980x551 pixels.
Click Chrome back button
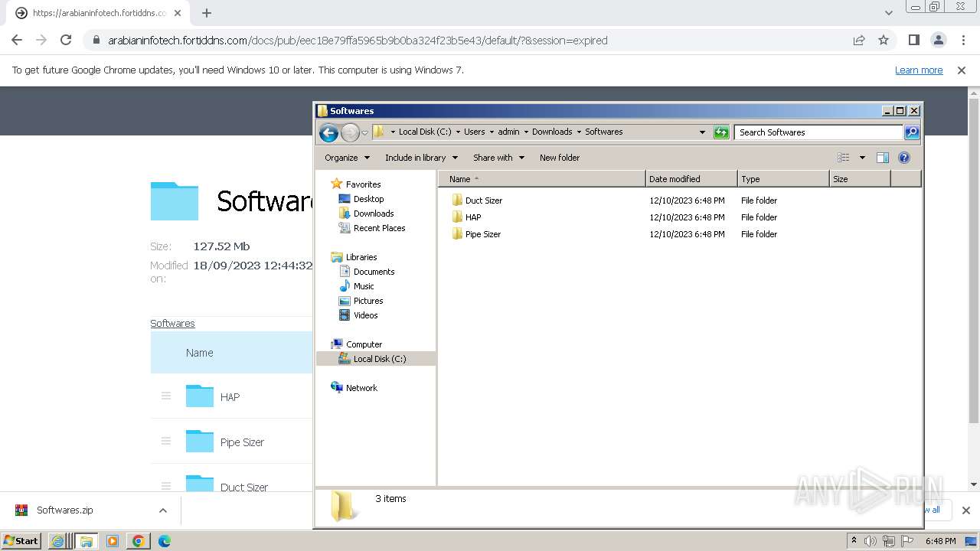click(17, 41)
